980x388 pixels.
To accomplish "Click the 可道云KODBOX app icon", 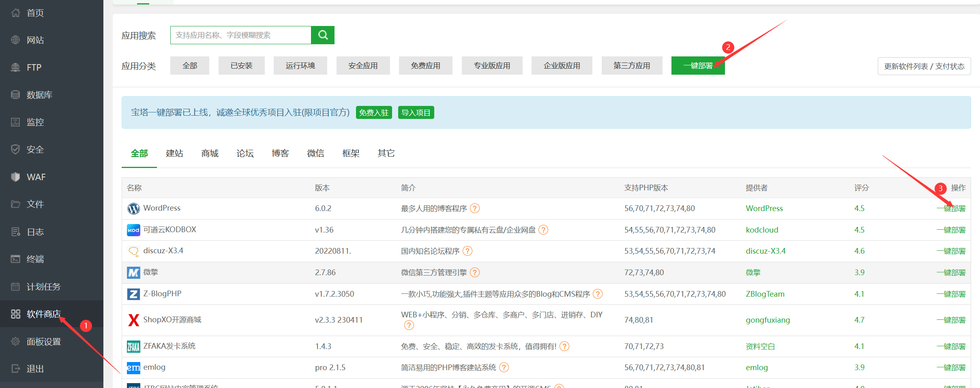I will pos(133,230).
